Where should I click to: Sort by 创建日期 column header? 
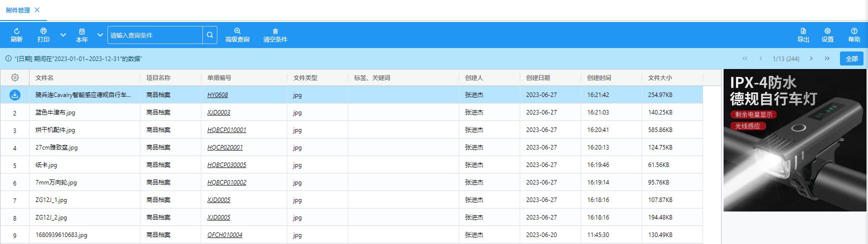pyautogui.click(x=538, y=77)
